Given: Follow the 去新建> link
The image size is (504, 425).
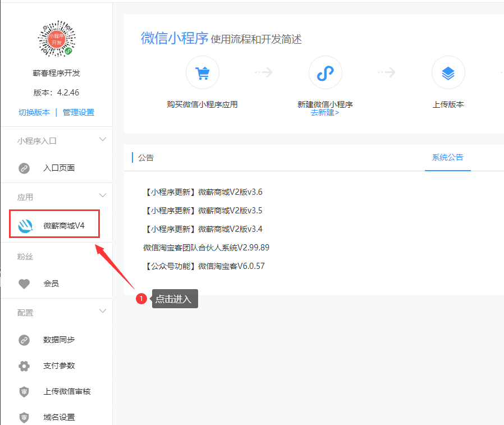Looking at the screenshot, I should pos(325,113).
